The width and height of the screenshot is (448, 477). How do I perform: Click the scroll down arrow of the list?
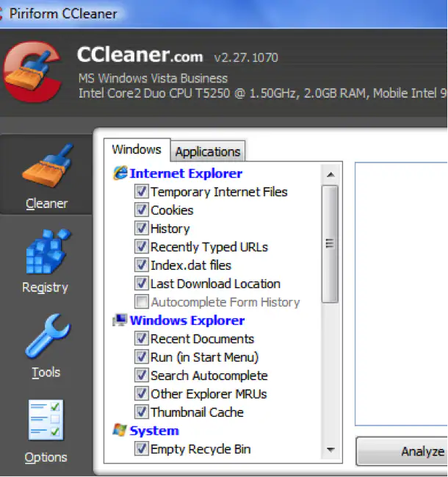click(330, 449)
